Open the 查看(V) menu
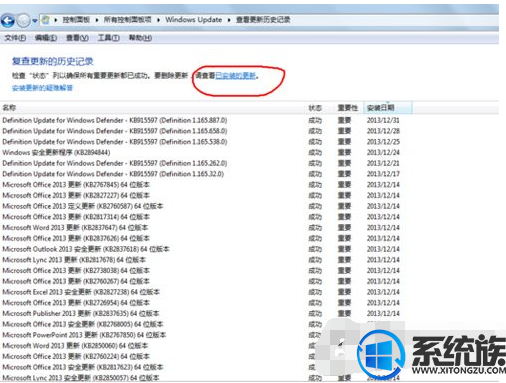Image resolution: width=506 pixels, height=383 pixels. coord(77,38)
